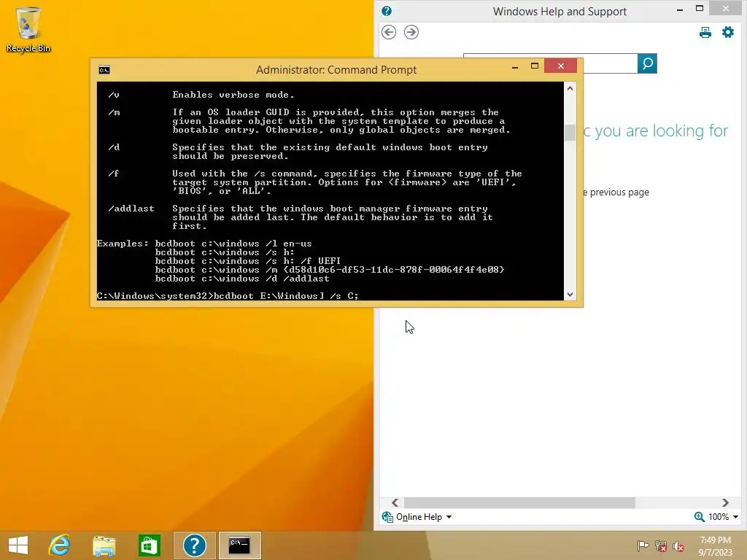Open Help and Support settings gear
747x560 pixels.
(728, 32)
